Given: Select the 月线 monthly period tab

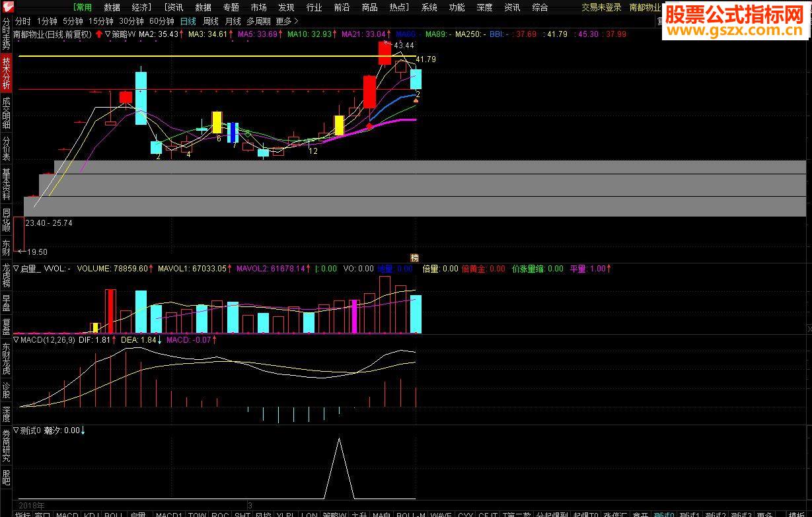Looking at the screenshot, I should 233,21.
